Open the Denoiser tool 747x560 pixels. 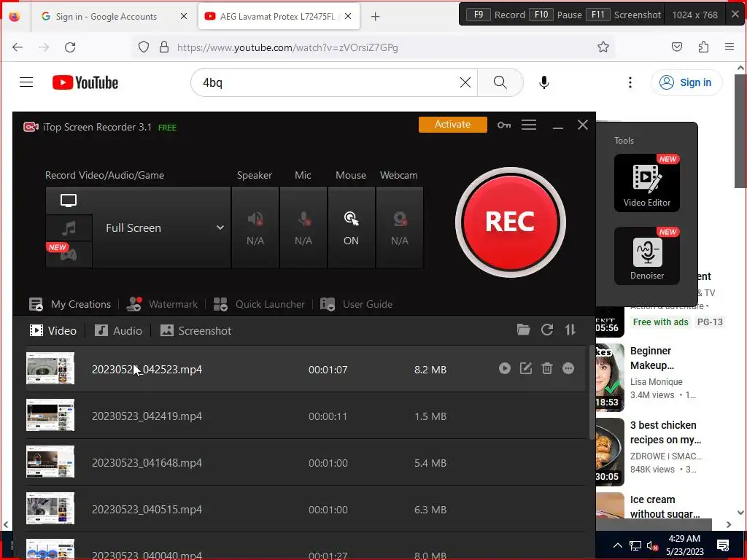point(647,256)
